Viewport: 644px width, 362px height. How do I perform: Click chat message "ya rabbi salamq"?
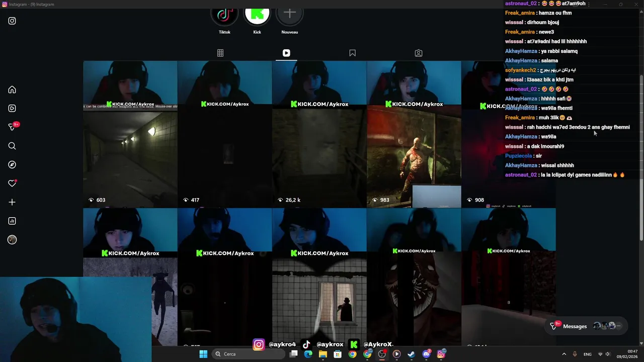[559, 51]
